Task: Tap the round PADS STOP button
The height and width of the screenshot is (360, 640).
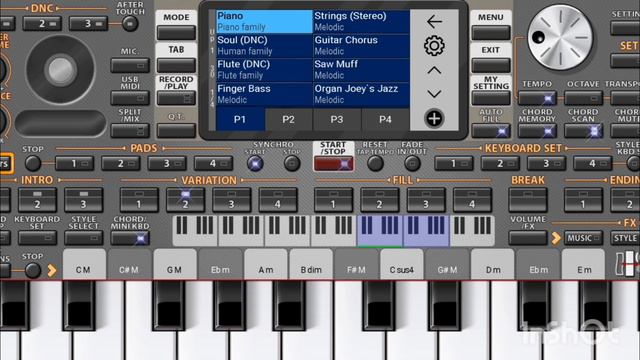Action: [x=33, y=164]
